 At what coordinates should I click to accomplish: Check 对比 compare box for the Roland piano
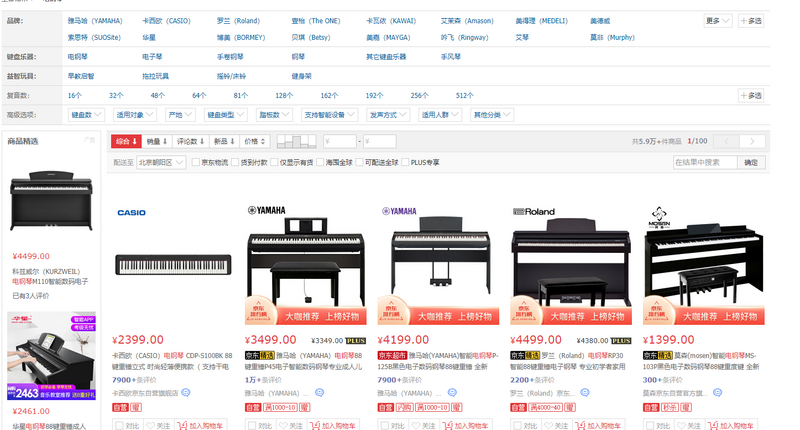point(517,425)
